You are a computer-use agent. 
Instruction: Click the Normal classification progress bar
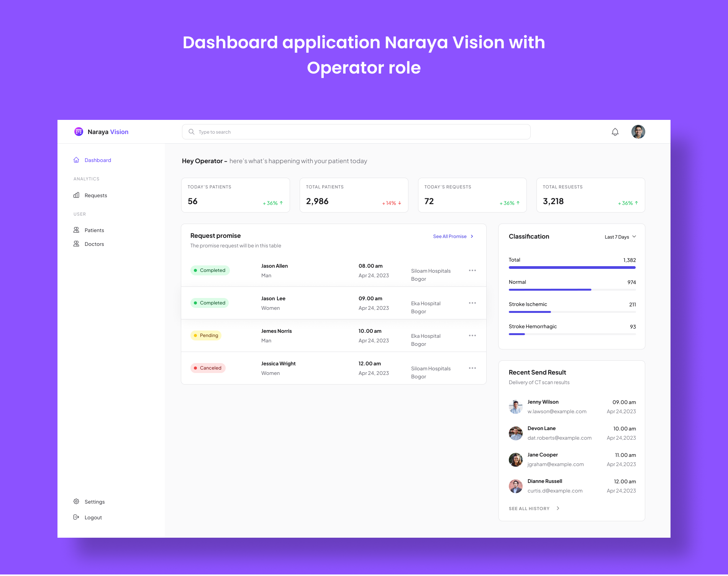(572, 290)
